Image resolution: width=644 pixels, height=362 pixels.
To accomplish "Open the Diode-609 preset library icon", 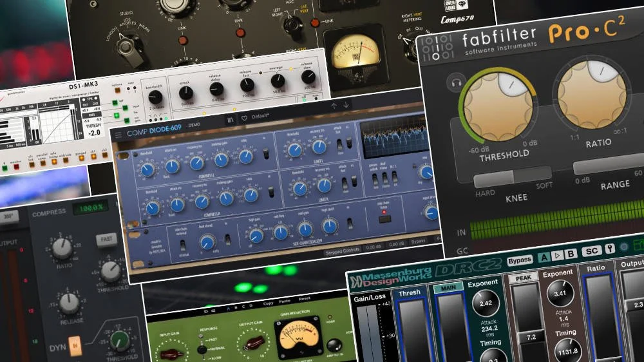I will [231, 120].
